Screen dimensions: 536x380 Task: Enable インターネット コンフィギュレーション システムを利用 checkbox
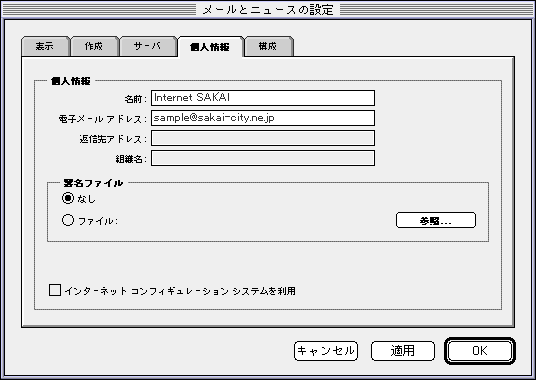coord(55,290)
